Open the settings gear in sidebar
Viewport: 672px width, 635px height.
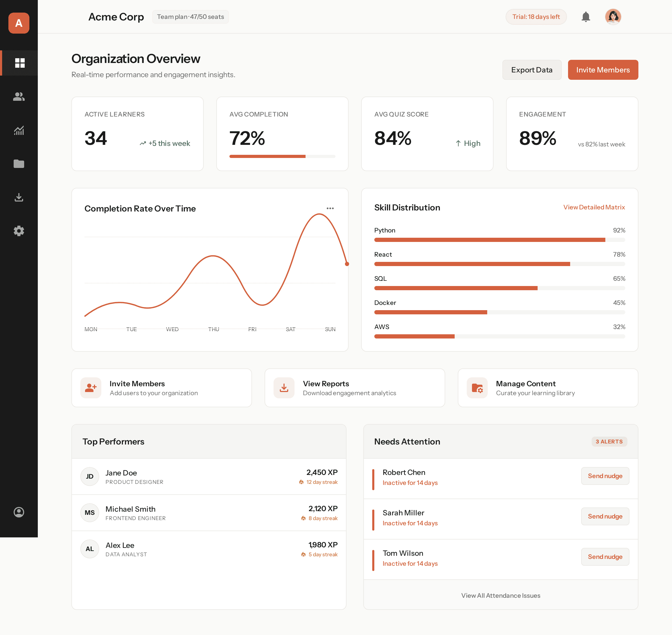click(19, 231)
